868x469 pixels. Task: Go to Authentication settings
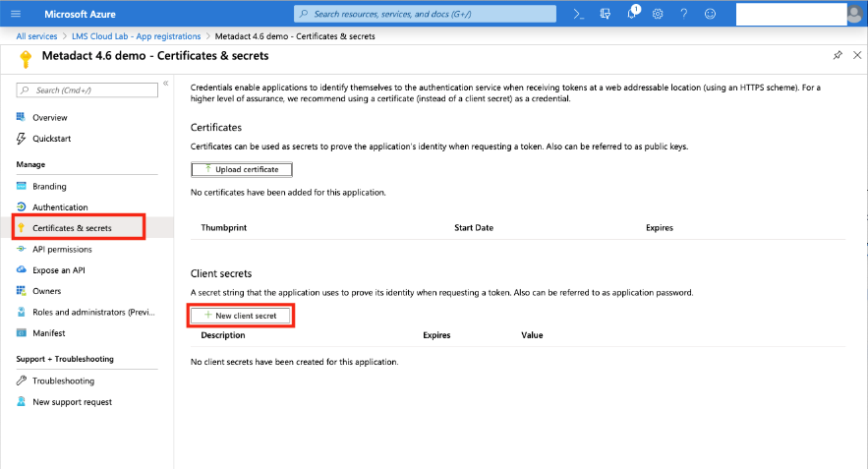[60, 207]
